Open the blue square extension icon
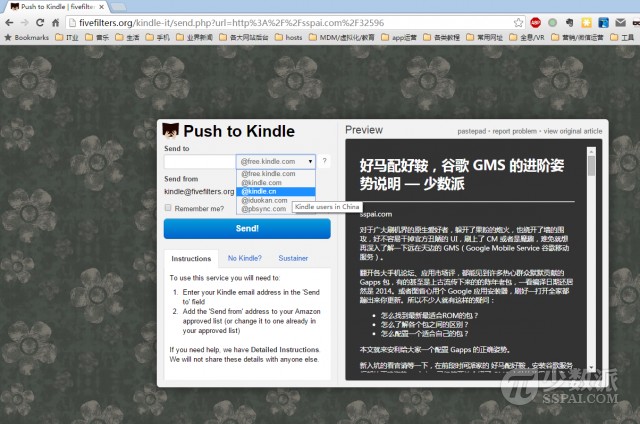 tap(603, 22)
